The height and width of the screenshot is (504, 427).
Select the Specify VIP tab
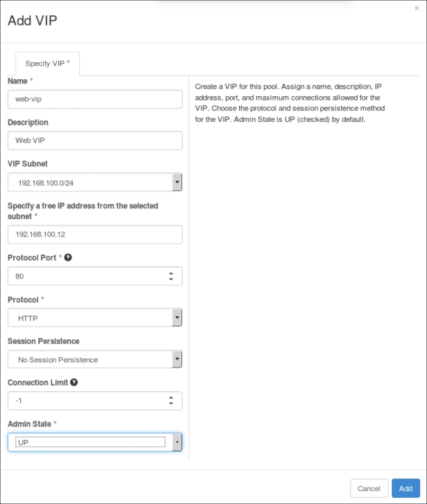48,63
